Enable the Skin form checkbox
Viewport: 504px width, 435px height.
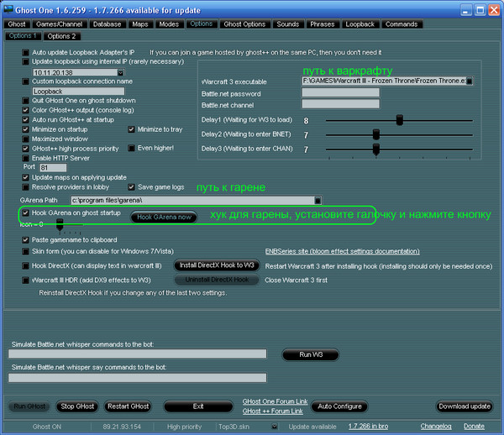(25, 251)
